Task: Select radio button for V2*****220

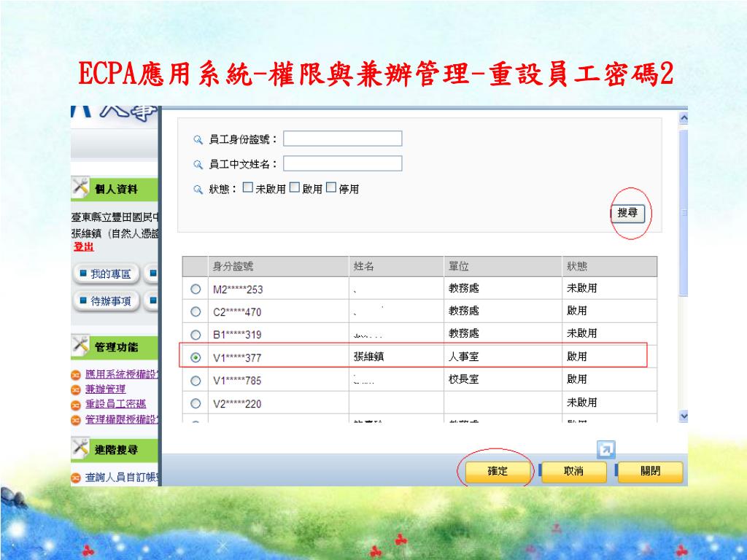Action: tap(196, 403)
